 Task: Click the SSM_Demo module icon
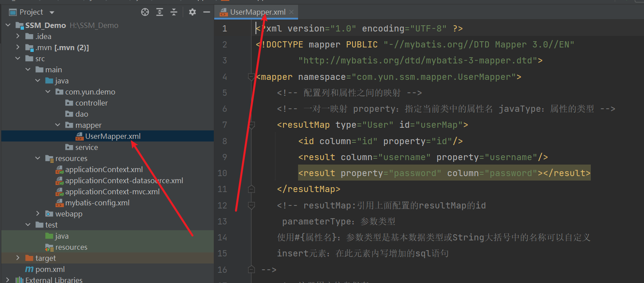[19, 25]
